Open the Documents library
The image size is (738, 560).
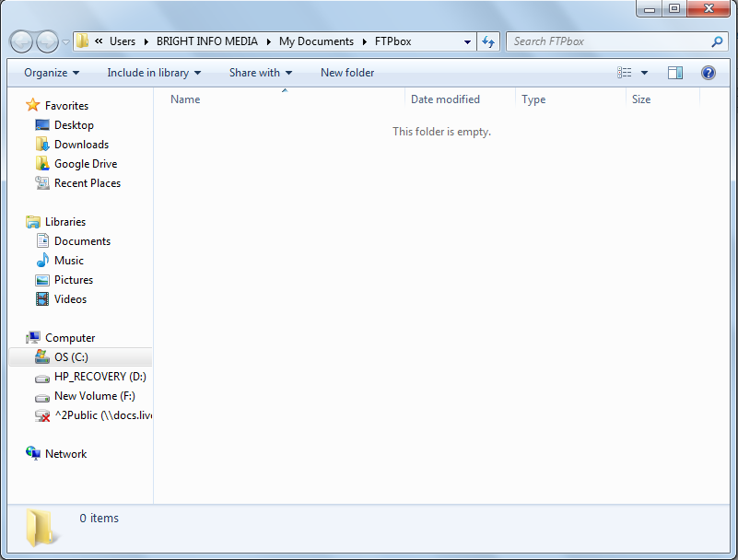pyautogui.click(x=82, y=241)
